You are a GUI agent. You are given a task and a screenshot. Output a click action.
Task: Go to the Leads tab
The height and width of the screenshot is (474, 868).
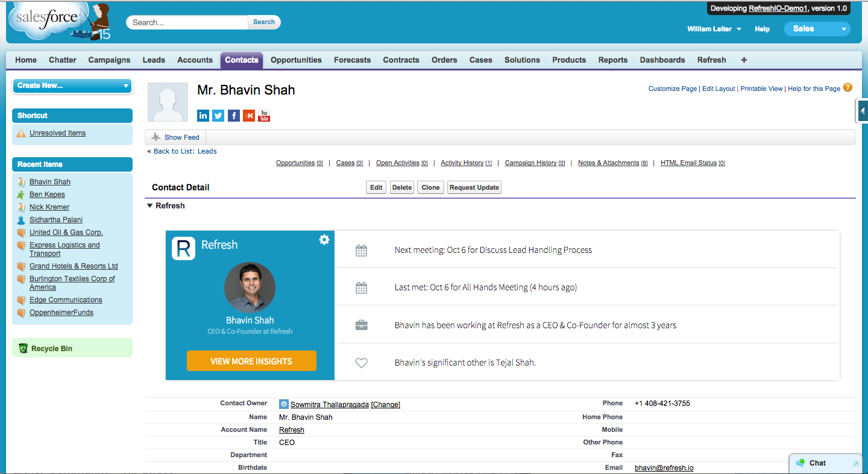(x=154, y=60)
